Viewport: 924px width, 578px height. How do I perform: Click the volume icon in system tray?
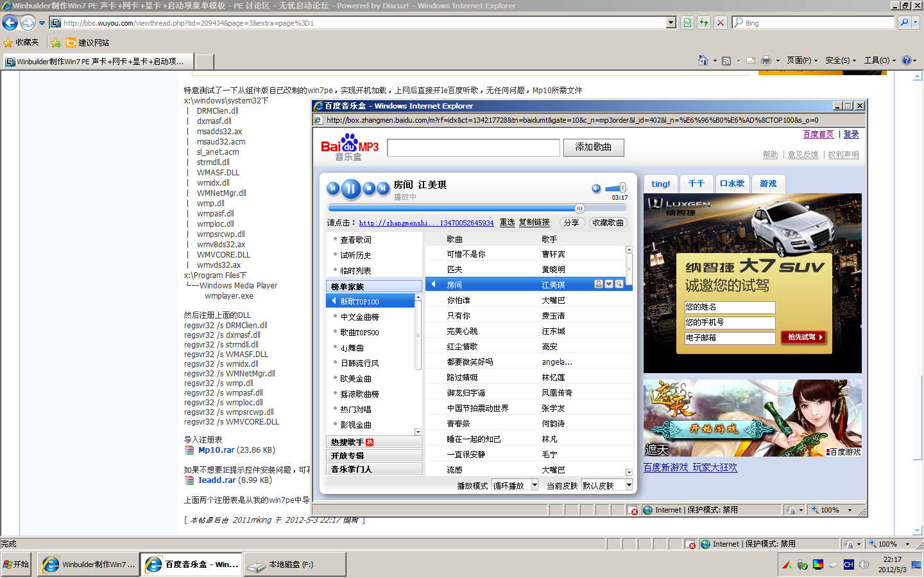864,565
